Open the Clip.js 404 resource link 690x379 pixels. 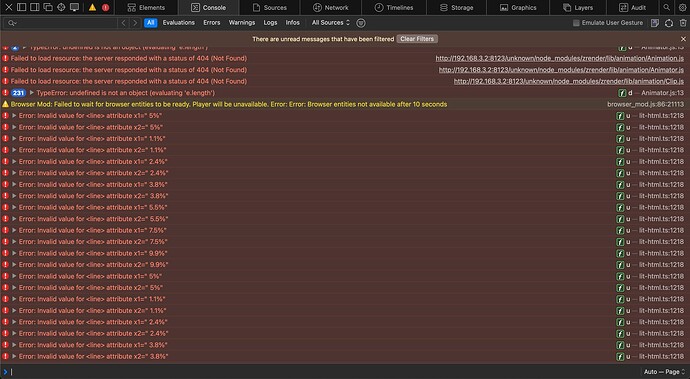click(x=569, y=81)
